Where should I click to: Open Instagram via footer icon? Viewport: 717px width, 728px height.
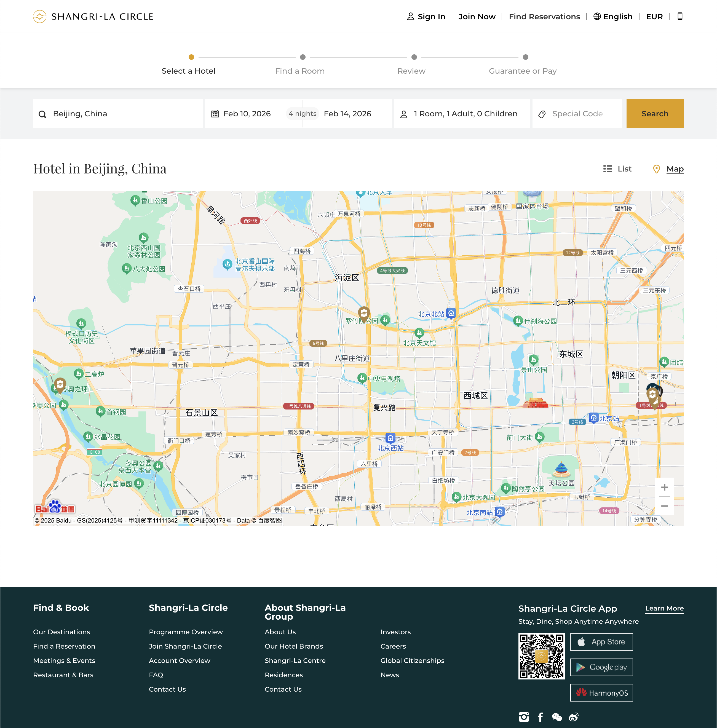524,717
